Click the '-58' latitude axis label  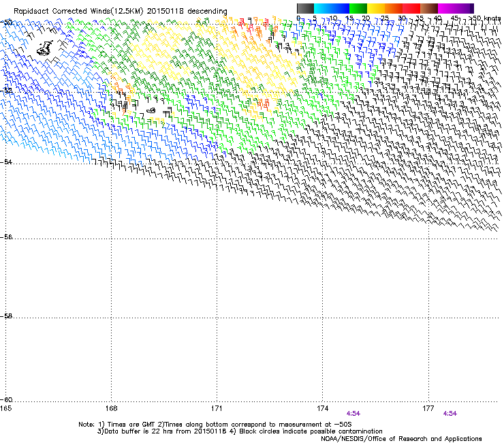tap(6, 316)
